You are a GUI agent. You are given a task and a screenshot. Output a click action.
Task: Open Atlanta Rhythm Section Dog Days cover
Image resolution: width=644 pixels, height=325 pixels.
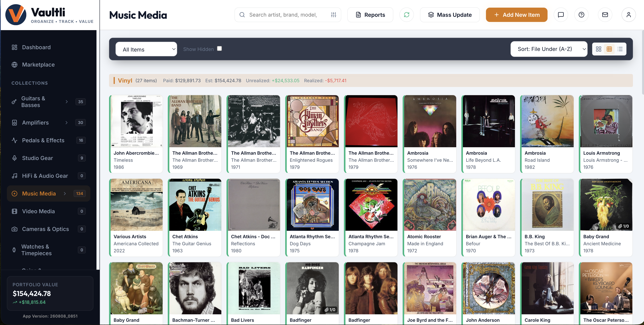click(x=312, y=205)
